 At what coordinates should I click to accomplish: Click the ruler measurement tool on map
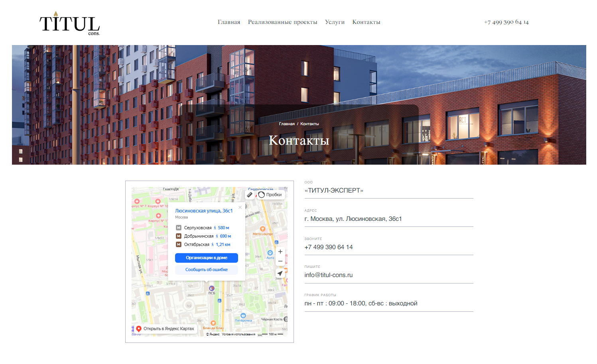[x=250, y=195]
